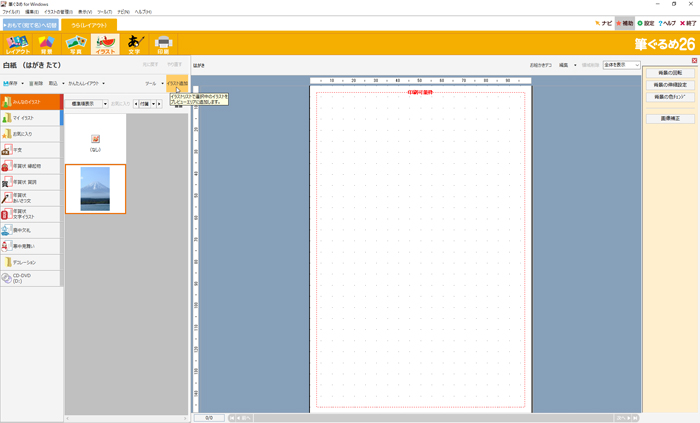Select the 文字 (Text) tool icon
The height and width of the screenshot is (423, 700).
click(134, 43)
